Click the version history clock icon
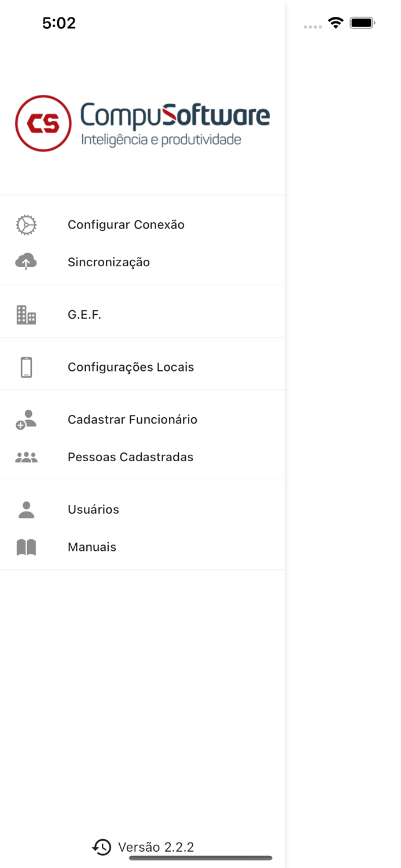The height and width of the screenshot is (868, 401). coord(101,847)
